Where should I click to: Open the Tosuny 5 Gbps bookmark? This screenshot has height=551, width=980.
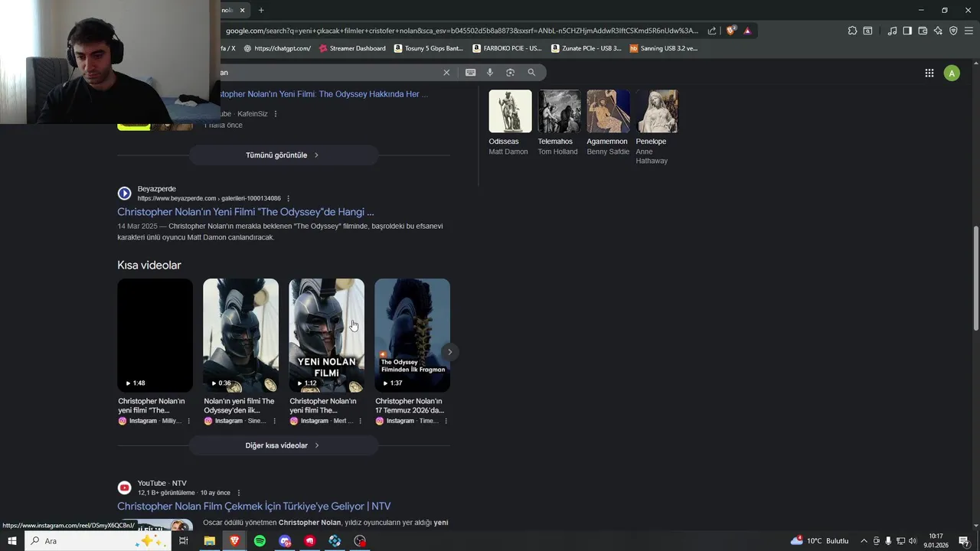(429, 48)
